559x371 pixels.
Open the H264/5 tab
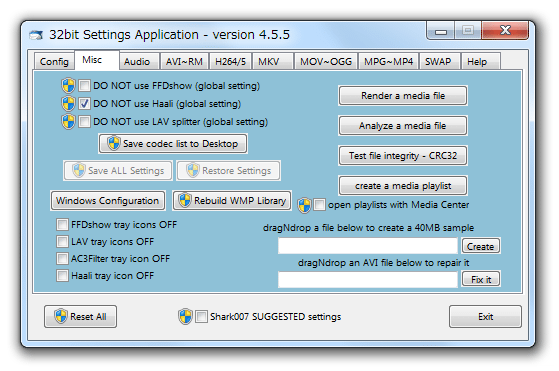click(x=231, y=62)
